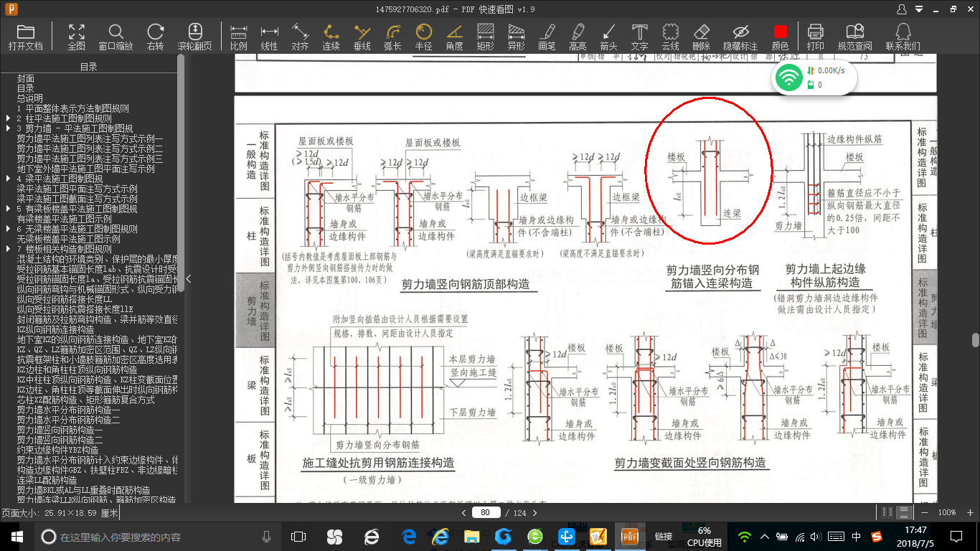Open outline entry 1 平面整体表示方法制图规则

(x=73, y=109)
